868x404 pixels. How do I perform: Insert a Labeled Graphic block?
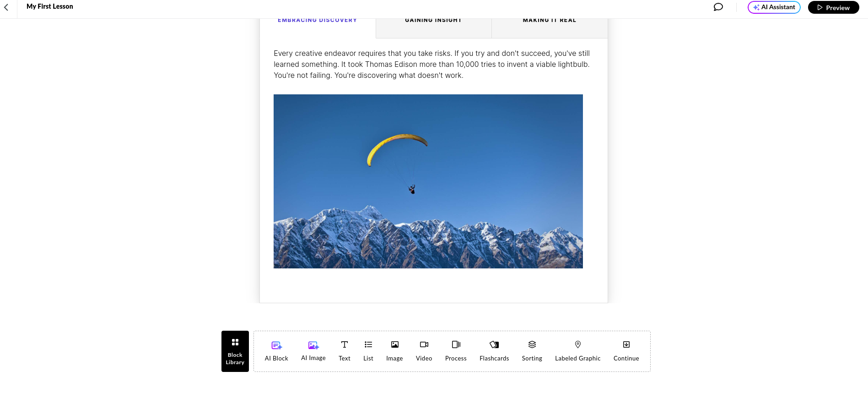[578, 351]
